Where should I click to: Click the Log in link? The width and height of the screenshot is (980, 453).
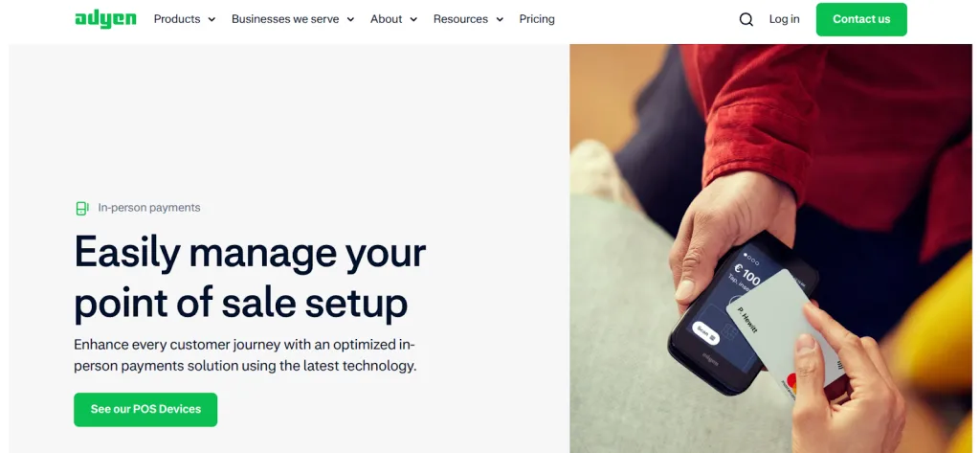[785, 19]
